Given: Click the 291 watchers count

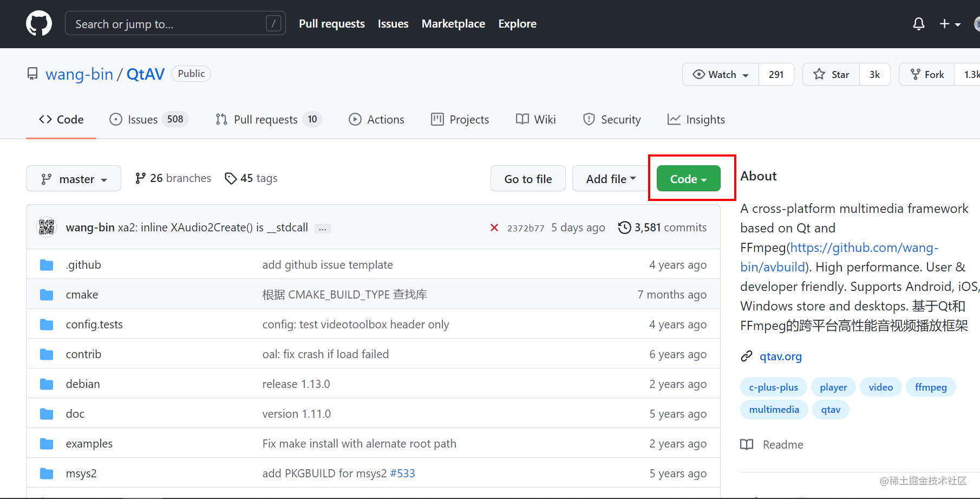Looking at the screenshot, I should [x=776, y=74].
